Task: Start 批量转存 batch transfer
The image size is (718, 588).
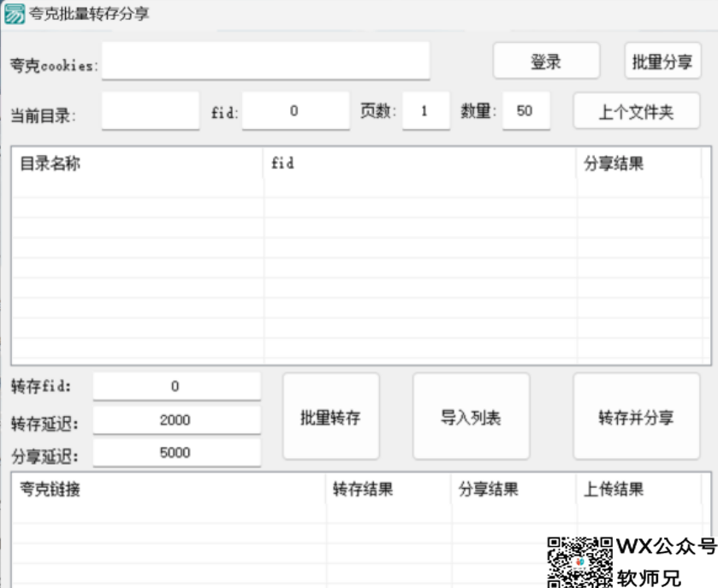Action: tap(330, 417)
